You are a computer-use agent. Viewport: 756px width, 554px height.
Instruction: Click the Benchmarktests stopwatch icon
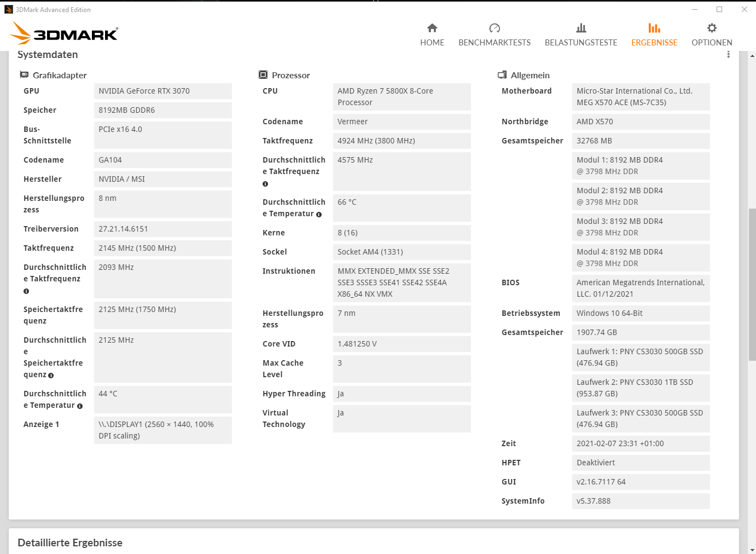495,27
